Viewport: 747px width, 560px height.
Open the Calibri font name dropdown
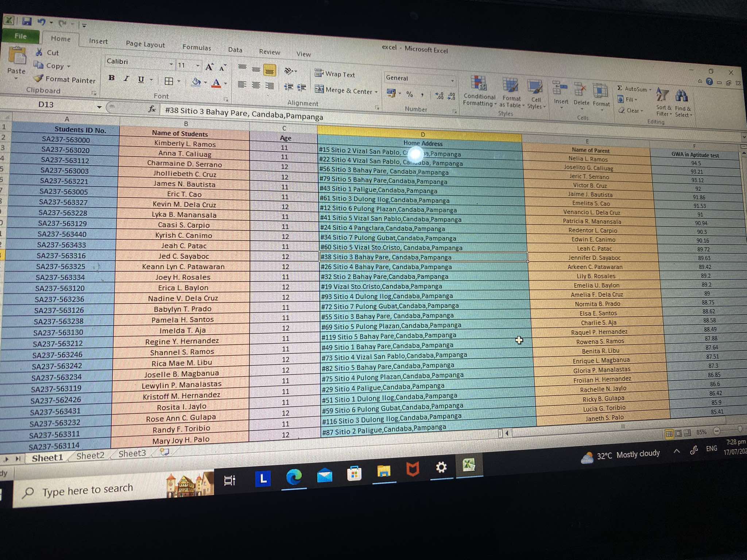coord(171,65)
